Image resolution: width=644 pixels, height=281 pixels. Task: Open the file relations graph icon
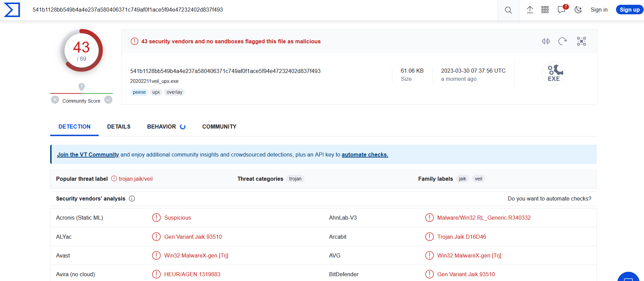(x=581, y=41)
